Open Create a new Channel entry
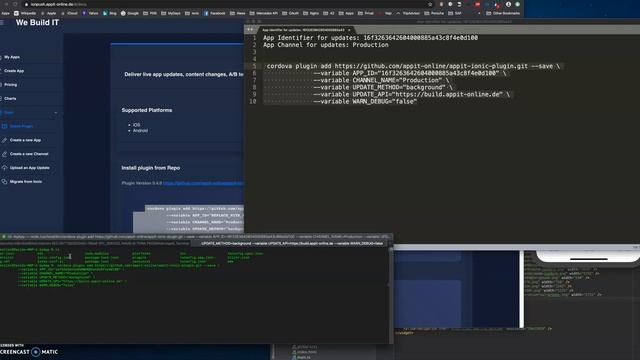 (29, 154)
